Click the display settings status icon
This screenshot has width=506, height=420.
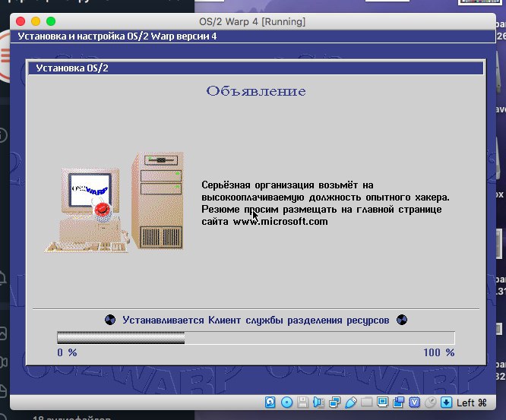coord(382,403)
